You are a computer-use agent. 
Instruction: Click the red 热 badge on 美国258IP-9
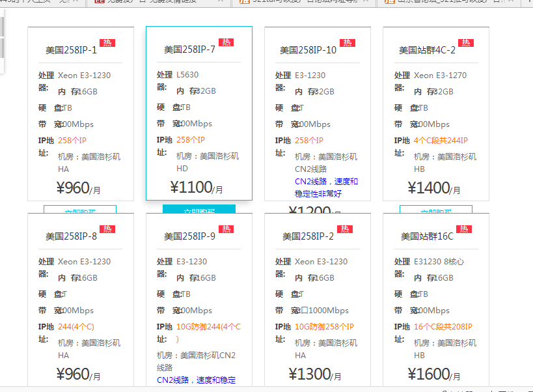[226, 229]
